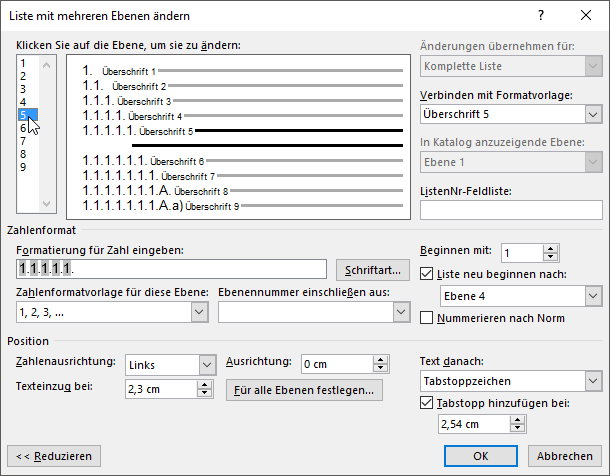Select level 1 in the level list

tap(23, 63)
